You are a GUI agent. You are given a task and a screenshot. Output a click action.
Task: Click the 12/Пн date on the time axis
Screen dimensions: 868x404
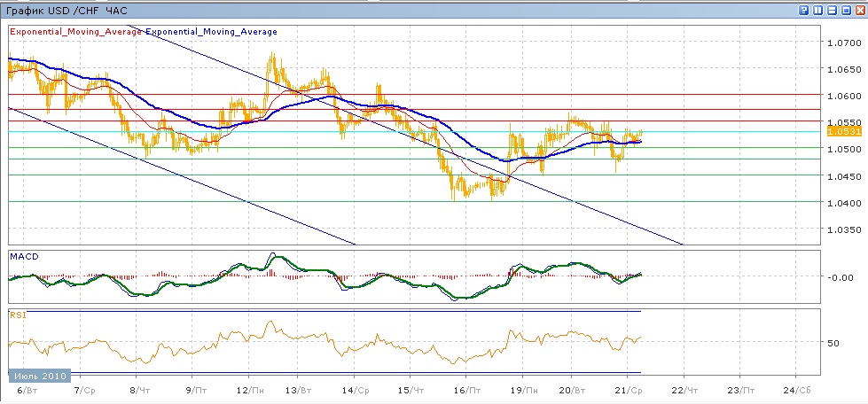tap(251, 390)
